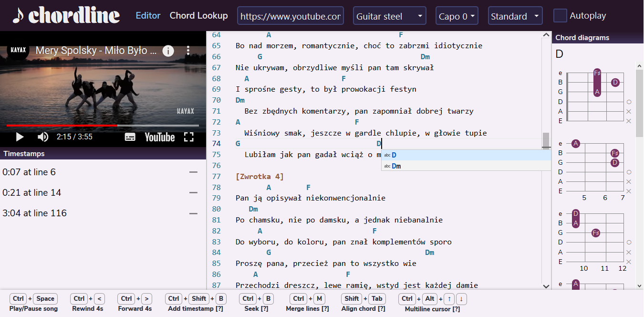Switch to the Editor tab
This screenshot has width=644, height=317.
(148, 16)
